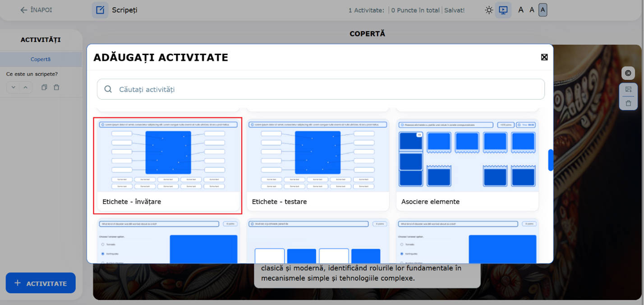Click the edit title icon beside Scripeți

pos(100,10)
